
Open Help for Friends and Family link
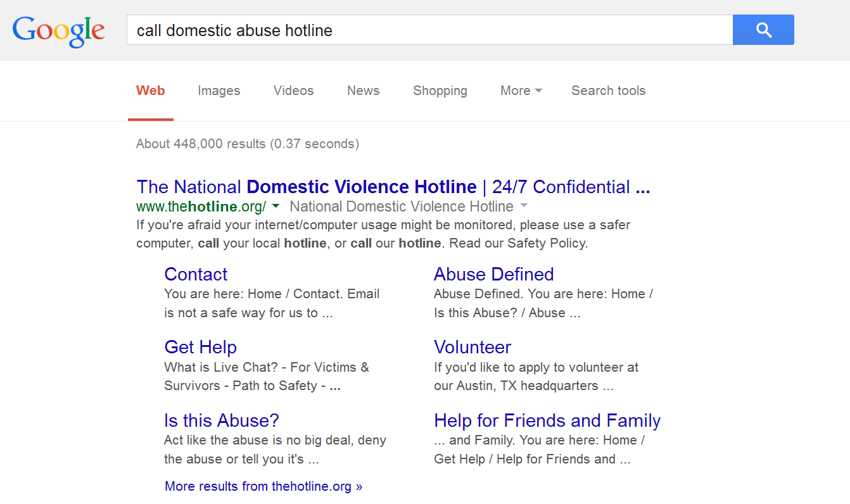click(547, 420)
